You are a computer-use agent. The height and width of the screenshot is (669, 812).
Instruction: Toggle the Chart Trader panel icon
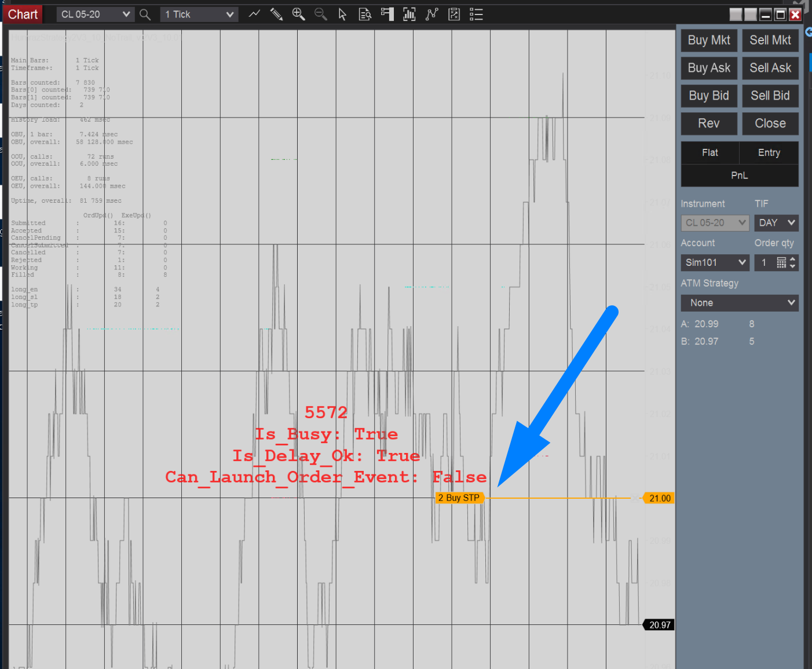tap(387, 14)
